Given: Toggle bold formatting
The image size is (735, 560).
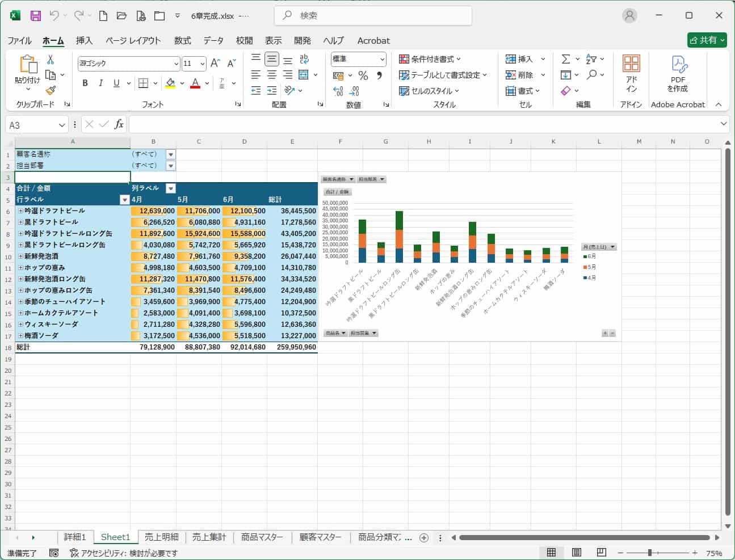Looking at the screenshot, I should click(85, 83).
